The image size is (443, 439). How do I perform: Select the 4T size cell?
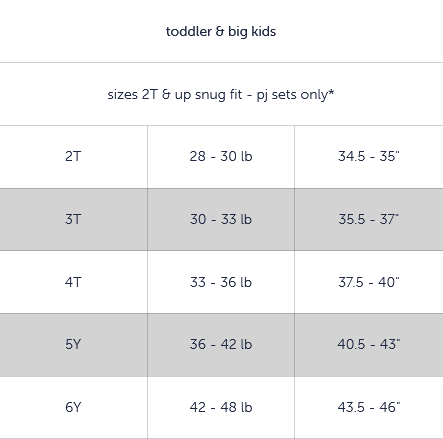73,282
